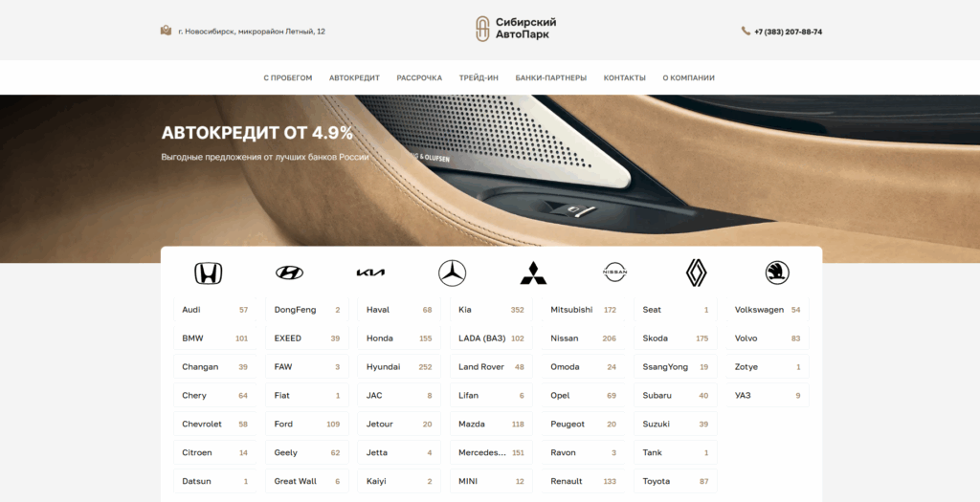The width and height of the screenshot is (980, 502).
Task: Select the Skoda brand with 175 cars
Action: tap(676, 338)
